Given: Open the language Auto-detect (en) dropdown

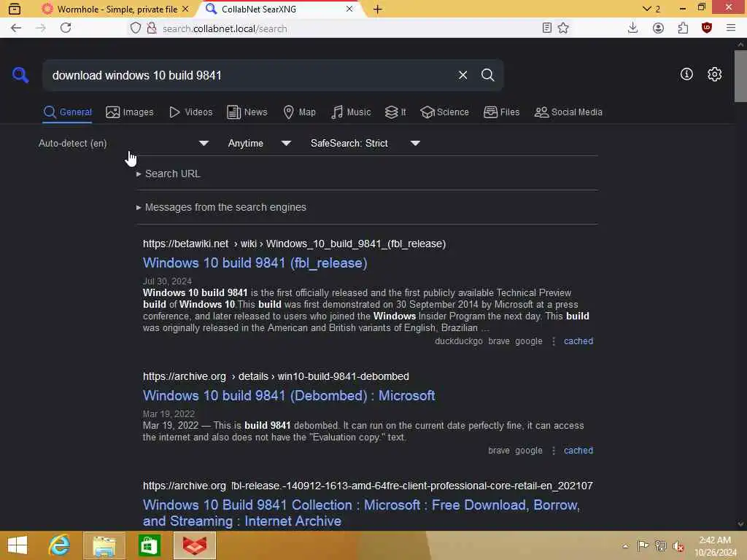Looking at the screenshot, I should 123,144.
